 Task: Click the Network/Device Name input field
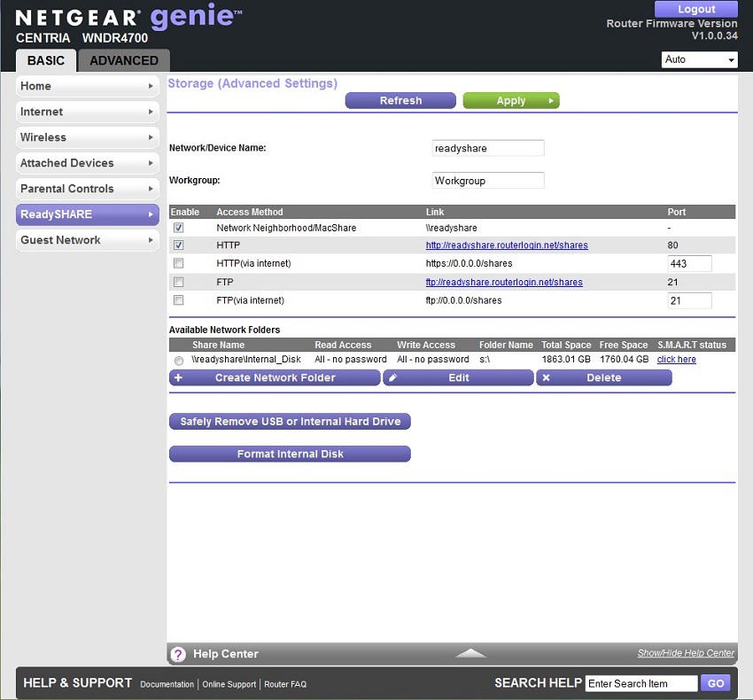click(x=488, y=148)
